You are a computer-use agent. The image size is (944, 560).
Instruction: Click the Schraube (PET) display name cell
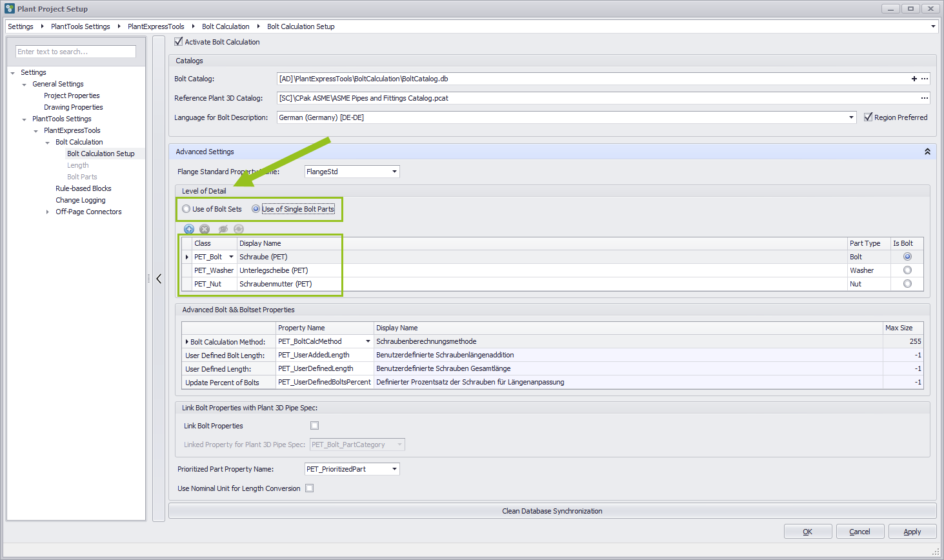pos(542,257)
